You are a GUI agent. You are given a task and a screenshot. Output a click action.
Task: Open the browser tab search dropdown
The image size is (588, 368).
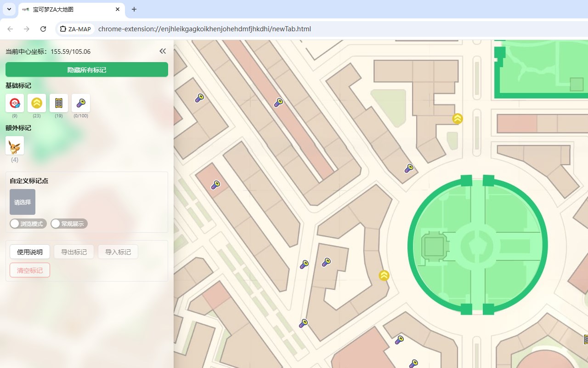[x=9, y=9]
